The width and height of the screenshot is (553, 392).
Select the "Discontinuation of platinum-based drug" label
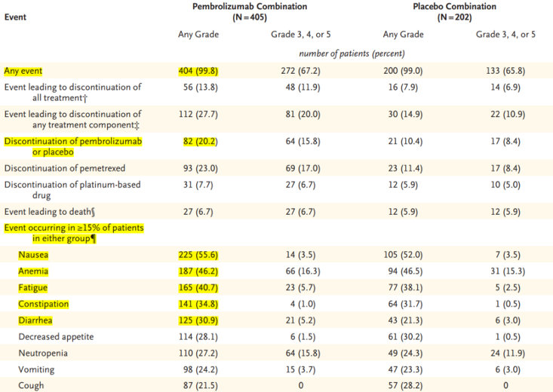[x=72, y=189]
